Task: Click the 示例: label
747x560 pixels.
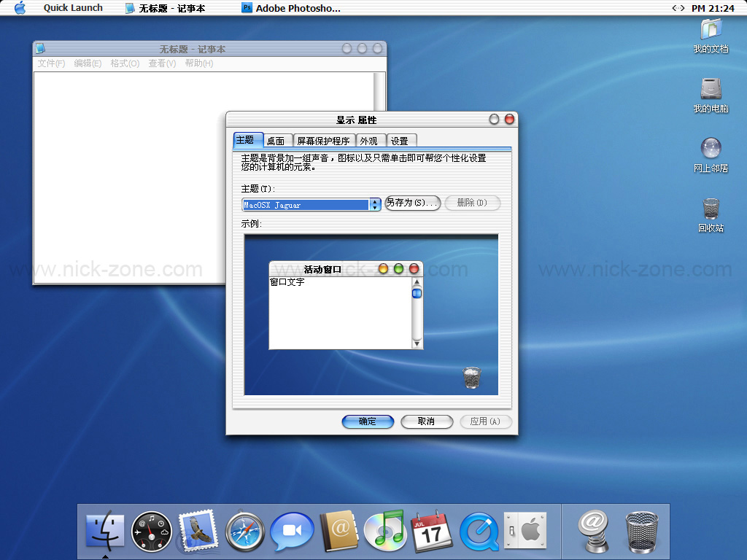Action: (251, 224)
